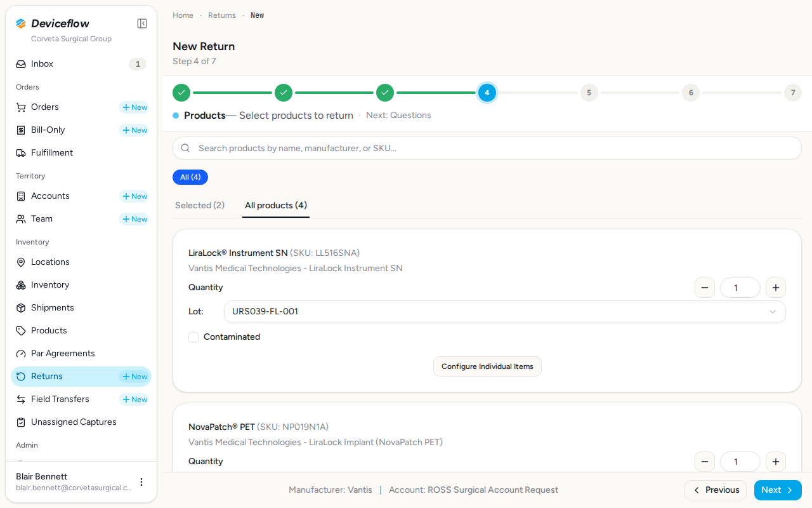Open Products tag icon
This screenshot has width=812, height=508.
(21, 331)
